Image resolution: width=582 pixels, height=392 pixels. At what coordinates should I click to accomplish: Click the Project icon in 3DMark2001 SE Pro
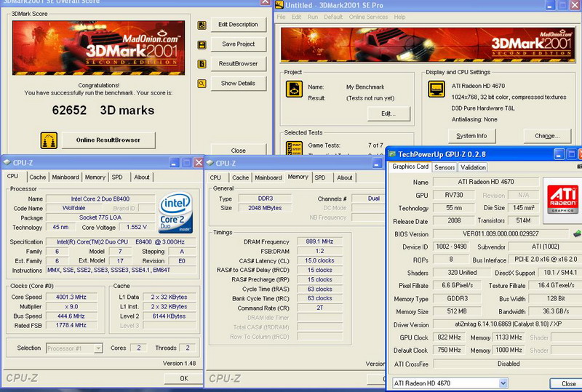coord(294,89)
